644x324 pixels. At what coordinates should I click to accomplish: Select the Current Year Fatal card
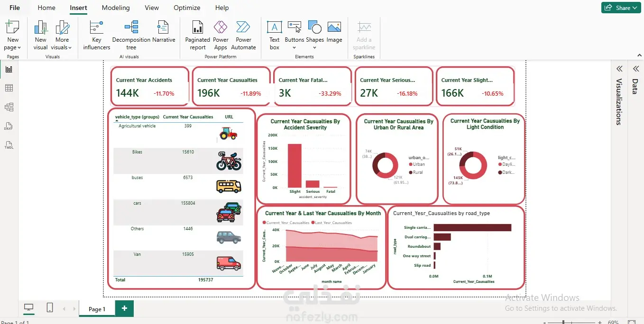tap(313, 86)
